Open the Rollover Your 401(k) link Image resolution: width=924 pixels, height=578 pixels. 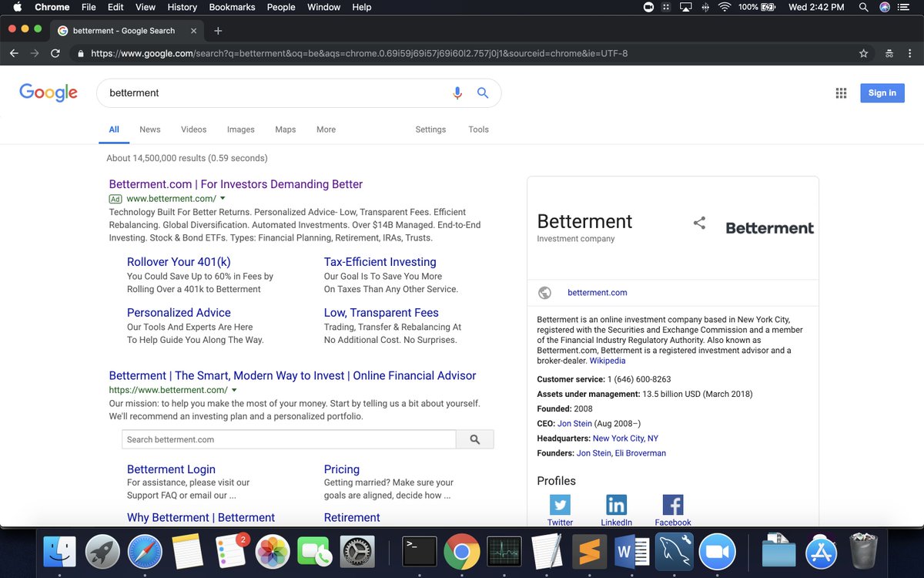(x=179, y=262)
